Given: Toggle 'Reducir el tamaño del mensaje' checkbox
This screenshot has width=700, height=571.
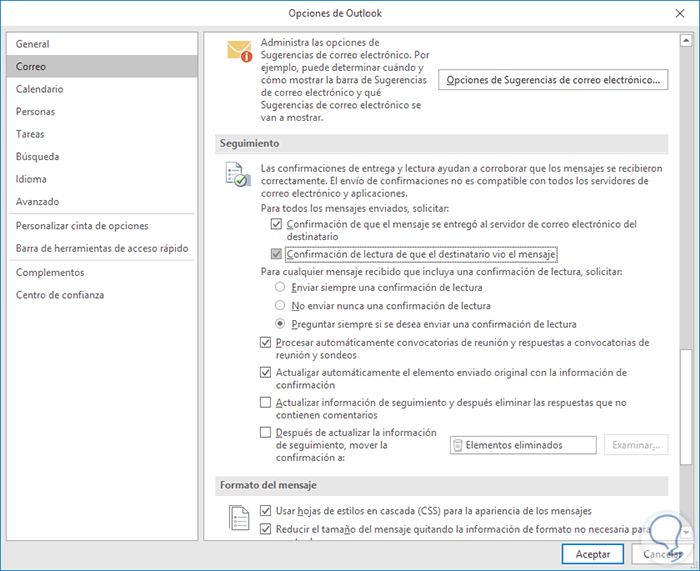Looking at the screenshot, I should (x=265, y=529).
